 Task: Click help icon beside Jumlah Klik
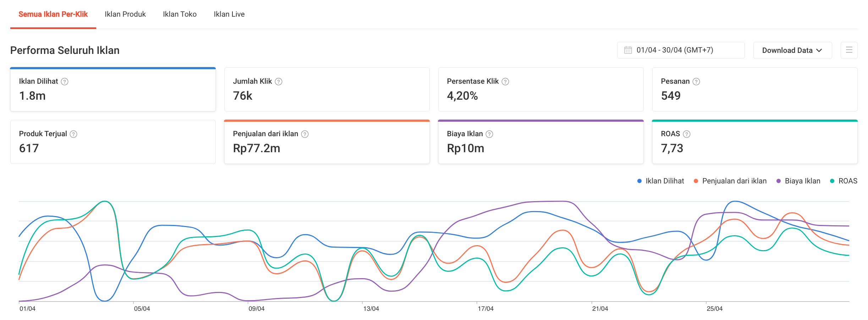279,82
